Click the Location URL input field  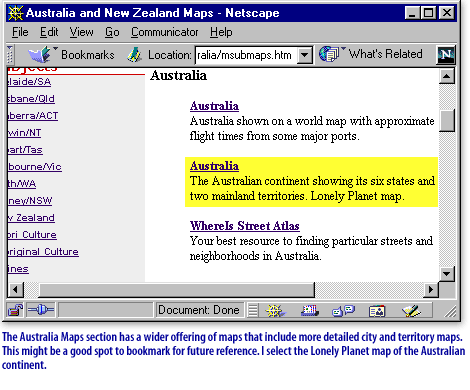(x=246, y=55)
